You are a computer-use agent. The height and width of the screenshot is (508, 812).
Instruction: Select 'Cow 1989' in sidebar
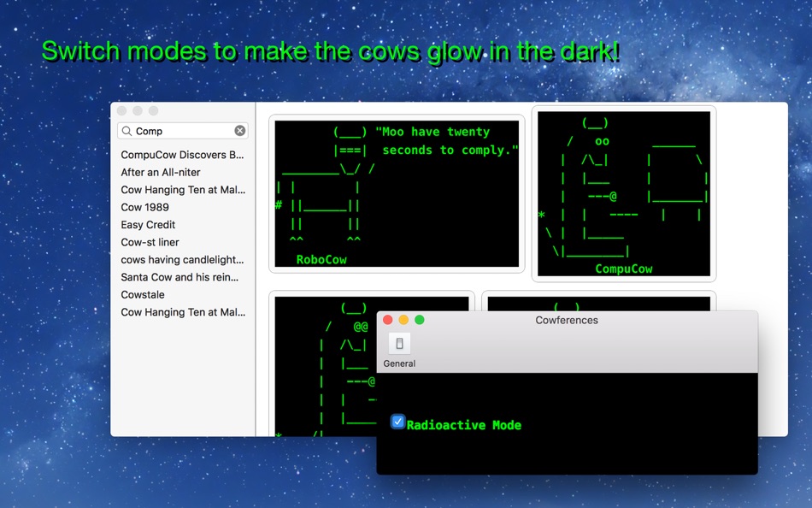145,207
